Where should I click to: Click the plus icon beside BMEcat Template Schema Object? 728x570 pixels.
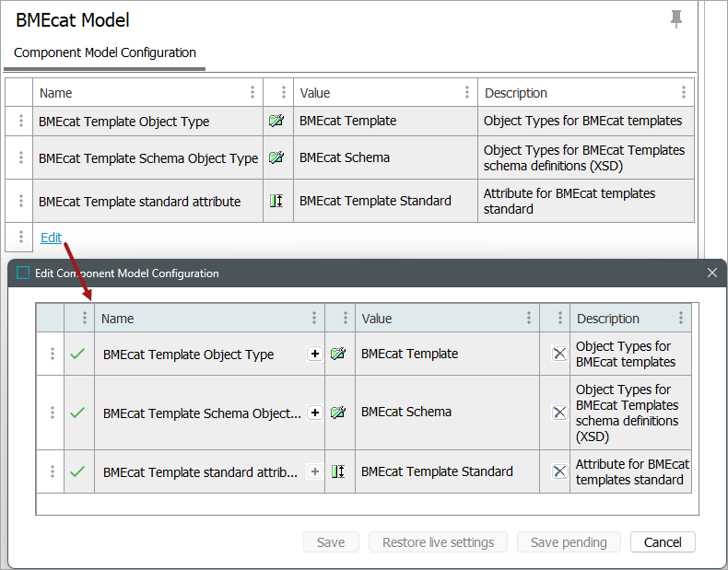(314, 413)
